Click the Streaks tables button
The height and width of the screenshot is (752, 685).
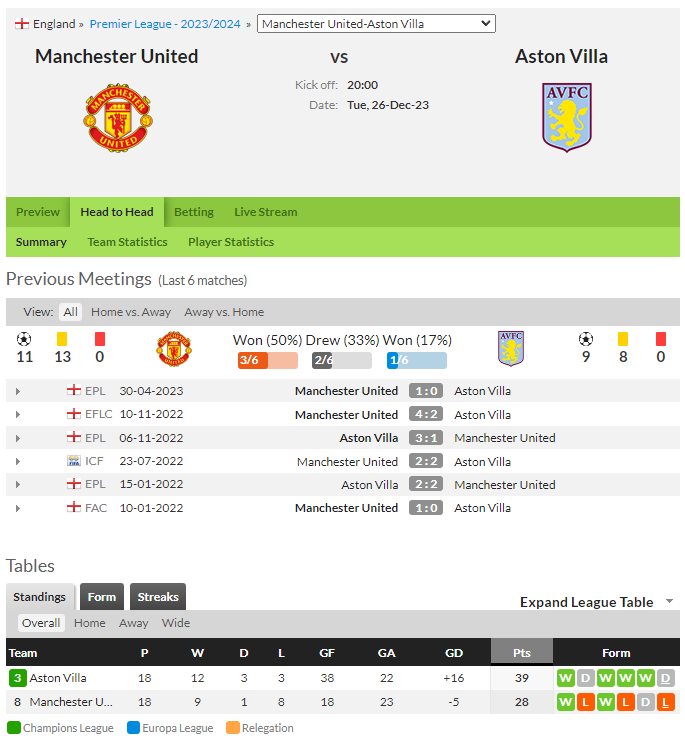158,597
